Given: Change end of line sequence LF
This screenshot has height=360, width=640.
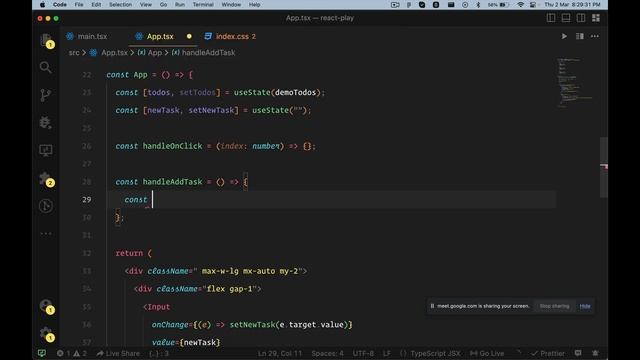Looking at the screenshot, I should click(387, 353).
